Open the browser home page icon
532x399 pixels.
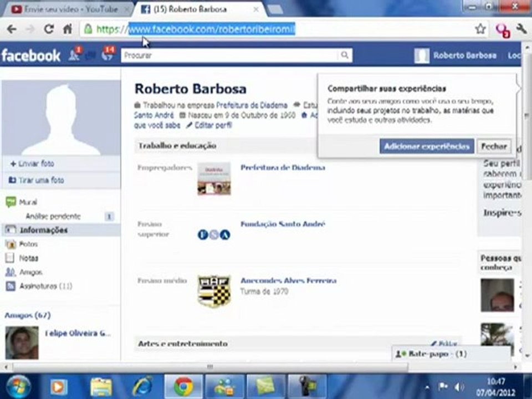click(68, 29)
